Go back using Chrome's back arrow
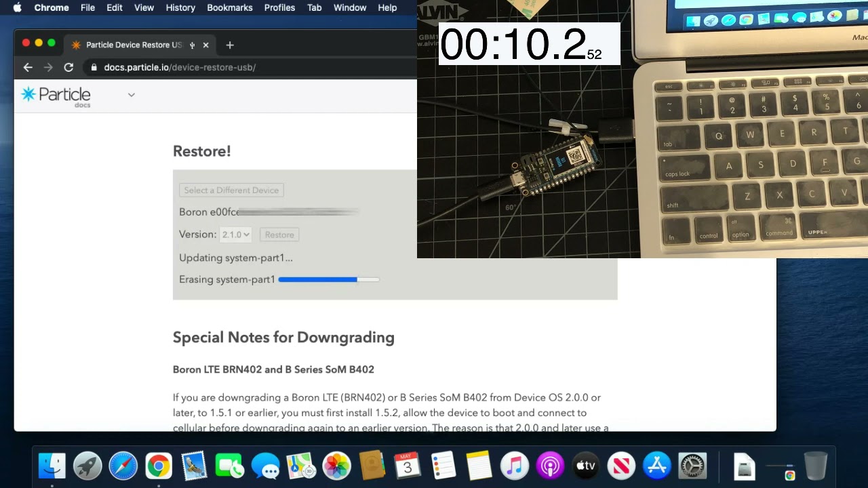This screenshot has width=868, height=488. point(28,67)
